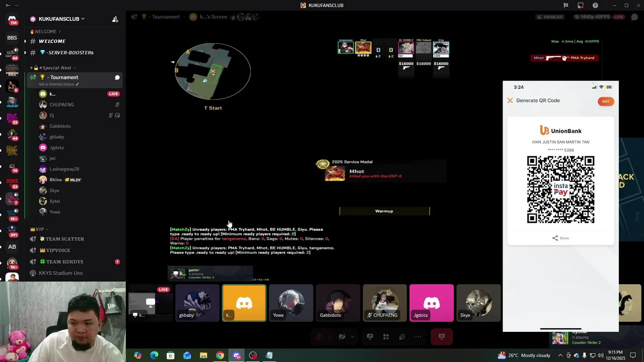Image resolution: width=644 pixels, height=362 pixels.
Task: Select the gkbaby participant tile
Action: click(197, 303)
